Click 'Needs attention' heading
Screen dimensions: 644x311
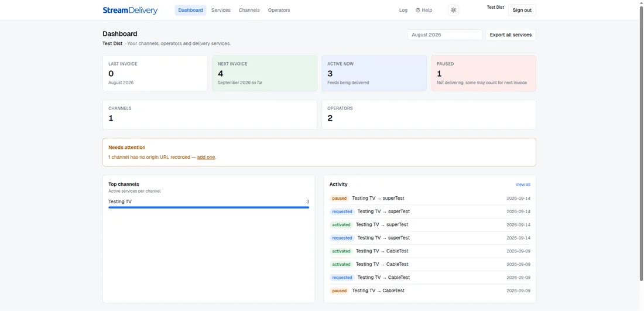click(x=127, y=148)
